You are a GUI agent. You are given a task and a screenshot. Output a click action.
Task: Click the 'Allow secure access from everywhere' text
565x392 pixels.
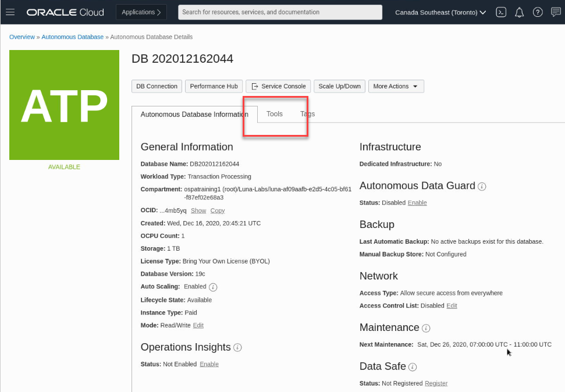coord(451,293)
